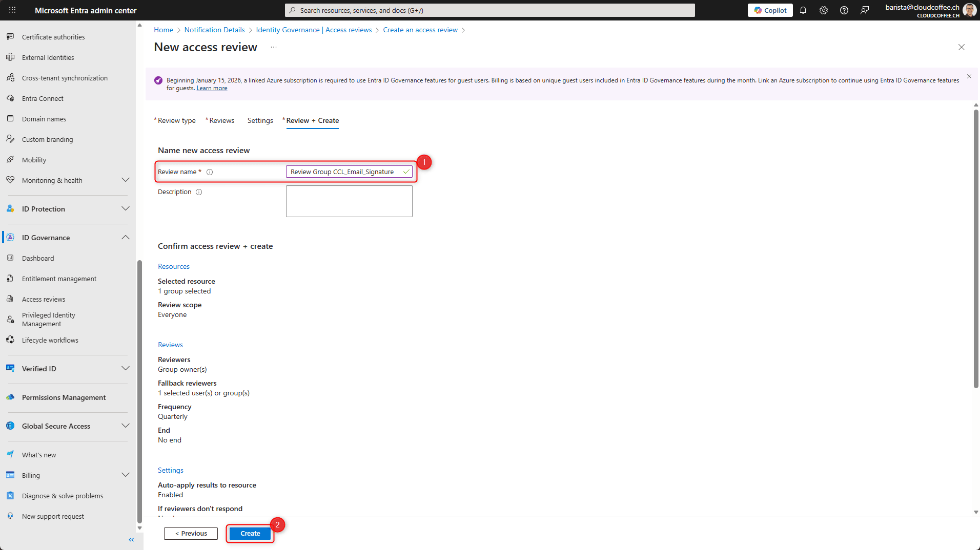
Task: Switch to the Settings tab
Action: click(260, 121)
